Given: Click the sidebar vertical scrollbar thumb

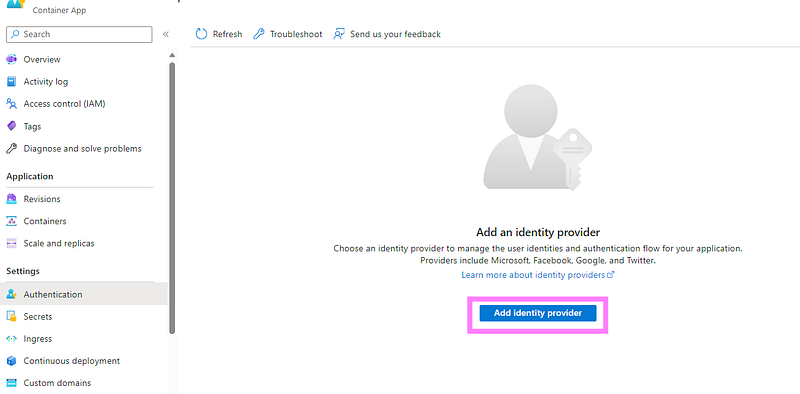Looking at the screenshot, I should (172, 198).
